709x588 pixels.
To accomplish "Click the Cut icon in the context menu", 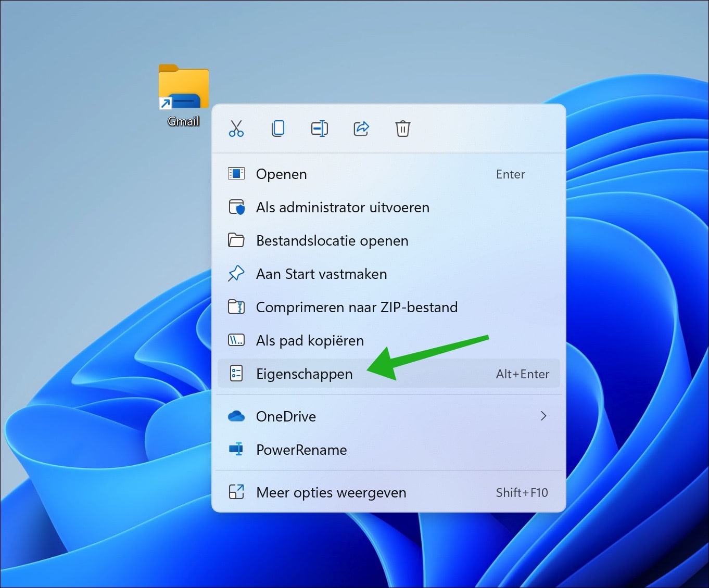I will point(236,129).
